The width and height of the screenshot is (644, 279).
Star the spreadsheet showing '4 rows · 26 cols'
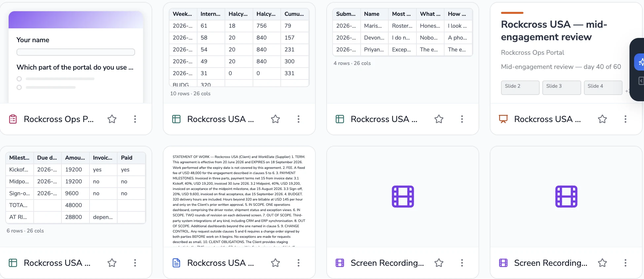439,119
